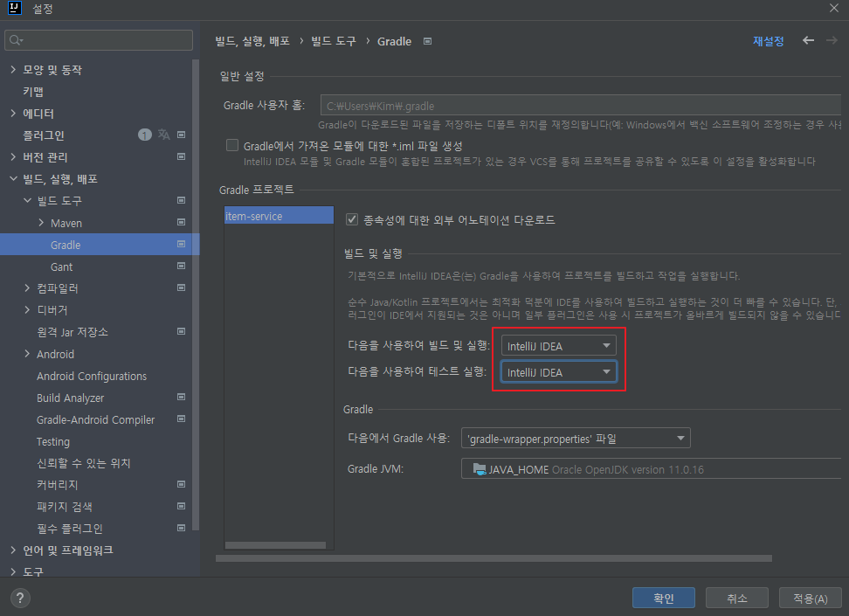Collapse 빌드 도구 tree node
This screenshot has height=616, width=849.
[x=27, y=200]
